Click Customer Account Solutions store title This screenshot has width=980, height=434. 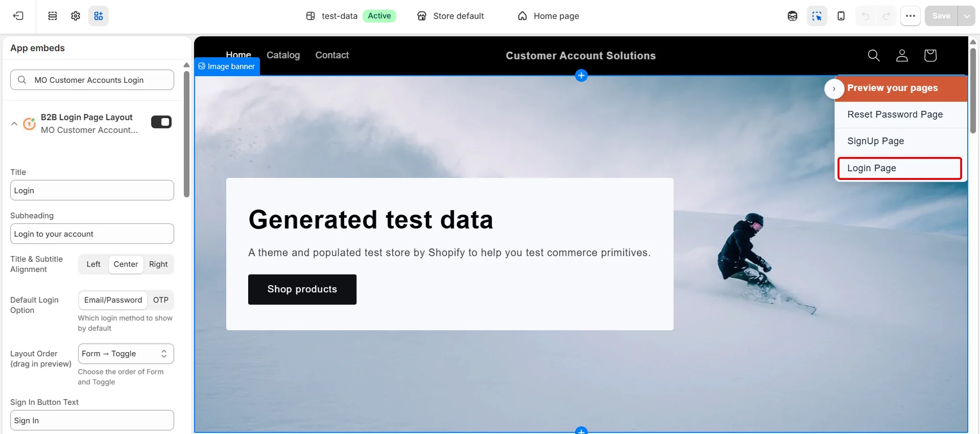click(x=581, y=56)
